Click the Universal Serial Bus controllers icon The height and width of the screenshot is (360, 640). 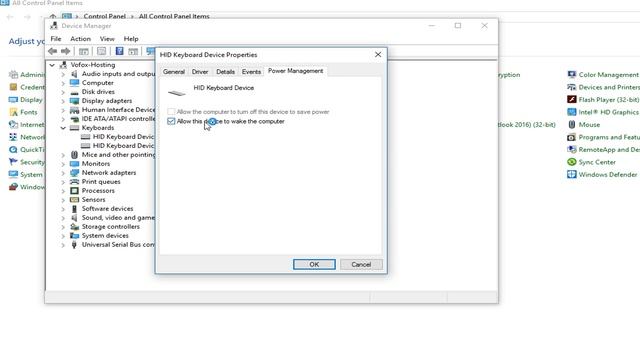(74, 244)
